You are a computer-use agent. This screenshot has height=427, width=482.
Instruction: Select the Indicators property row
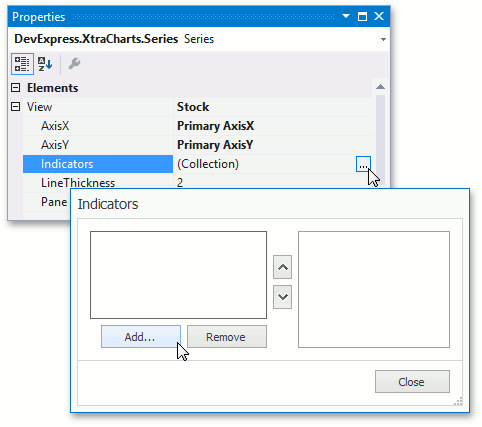click(197, 164)
